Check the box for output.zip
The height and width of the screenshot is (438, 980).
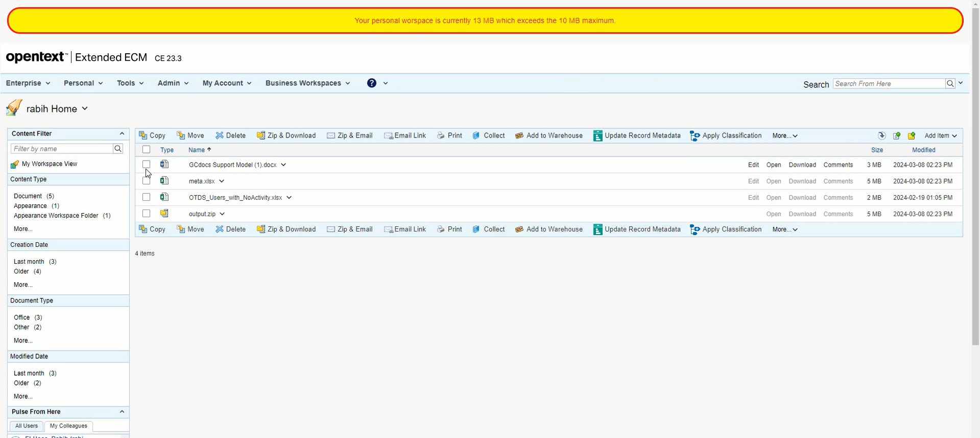click(x=147, y=214)
